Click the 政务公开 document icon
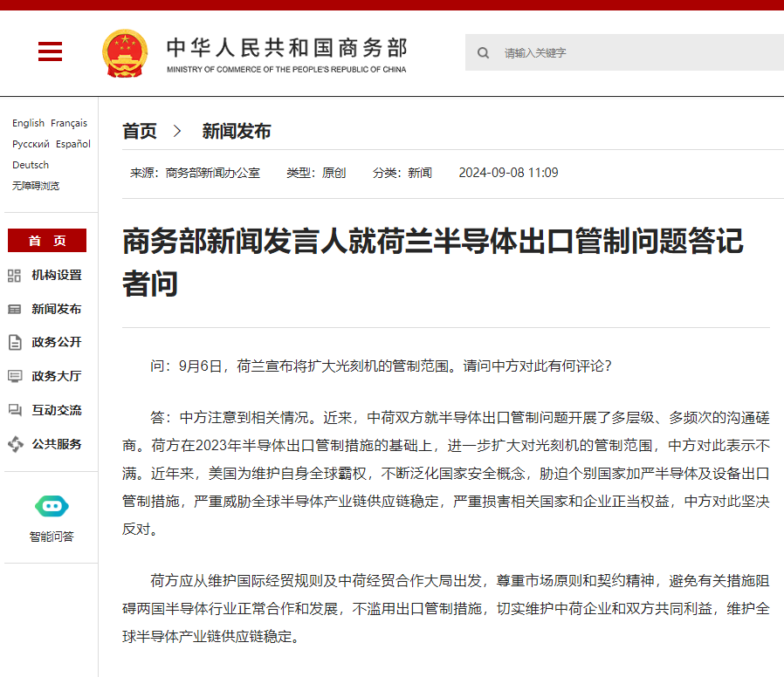The image size is (784, 677). (x=15, y=342)
